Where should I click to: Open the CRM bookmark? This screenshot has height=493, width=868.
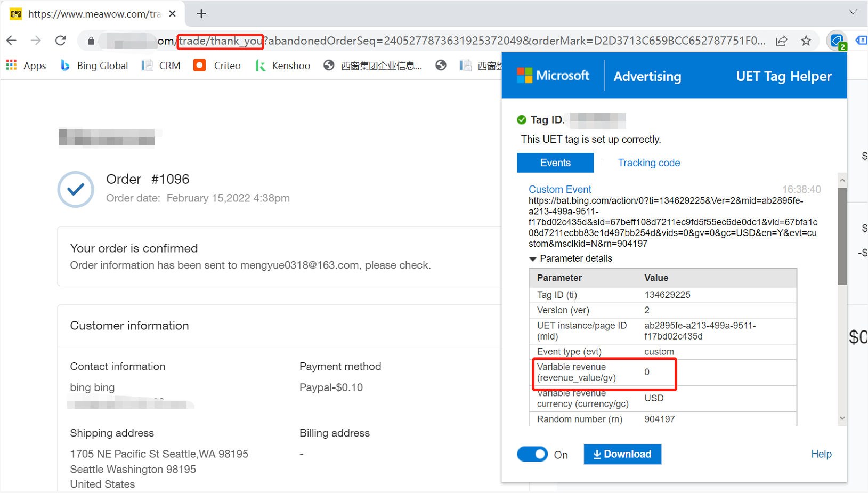coord(161,66)
